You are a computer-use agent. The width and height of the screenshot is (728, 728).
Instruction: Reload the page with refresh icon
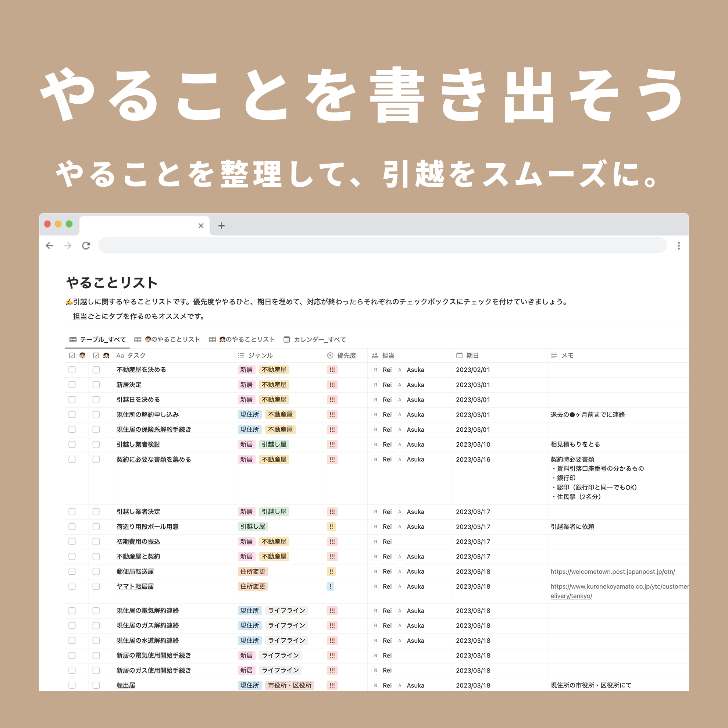pos(86,246)
